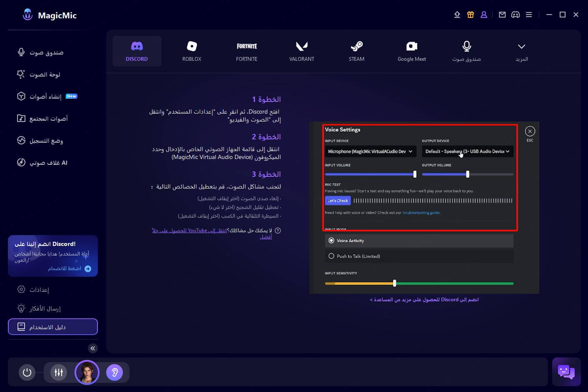Click the sidebar microphone icon for صندوق صوت
Image resolution: width=588 pixels, height=392 pixels.
21,52
